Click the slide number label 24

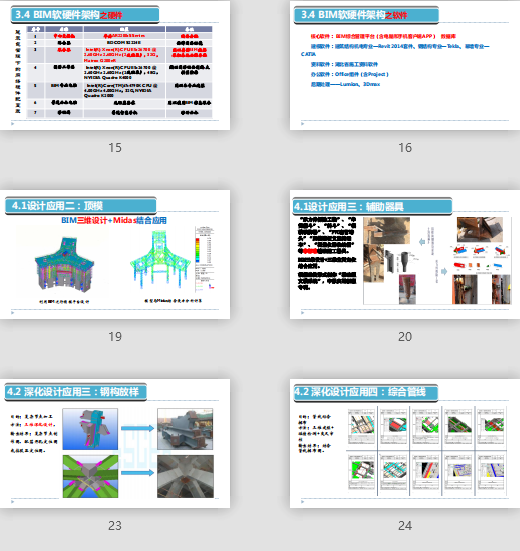[x=405, y=526]
